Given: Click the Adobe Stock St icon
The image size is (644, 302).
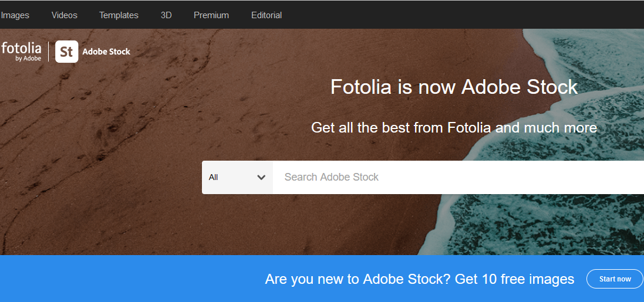Looking at the screenshot, I should click(x=66, y=52).
